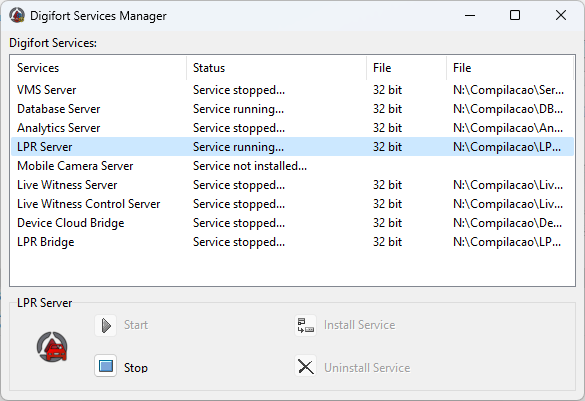Click the first File column header

click(406, 68)
